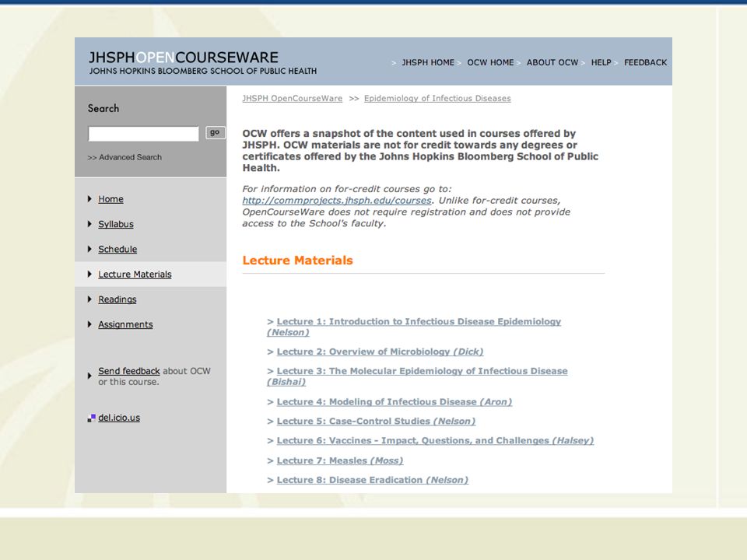Screen dimensions: 747x560
Task: Open JHSPH HOME in top navigation
Action: (428, 62)
